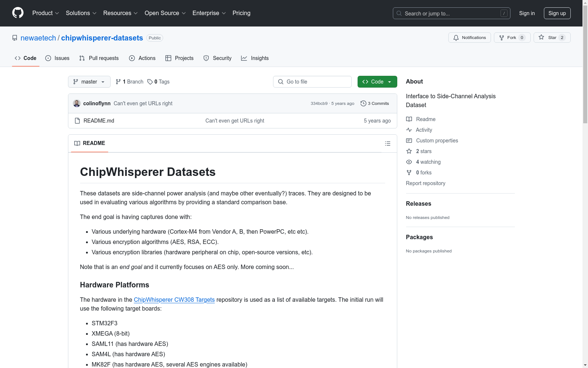588x368 pixels.
Task: Open the Packages heading link
Action: tap(419, 237)
